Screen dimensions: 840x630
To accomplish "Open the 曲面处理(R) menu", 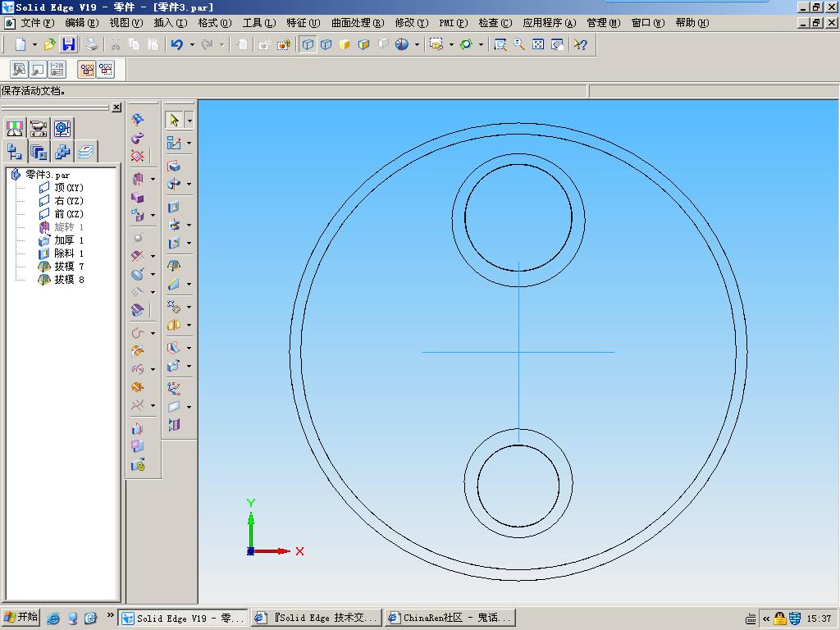I will tap(358, 23).
